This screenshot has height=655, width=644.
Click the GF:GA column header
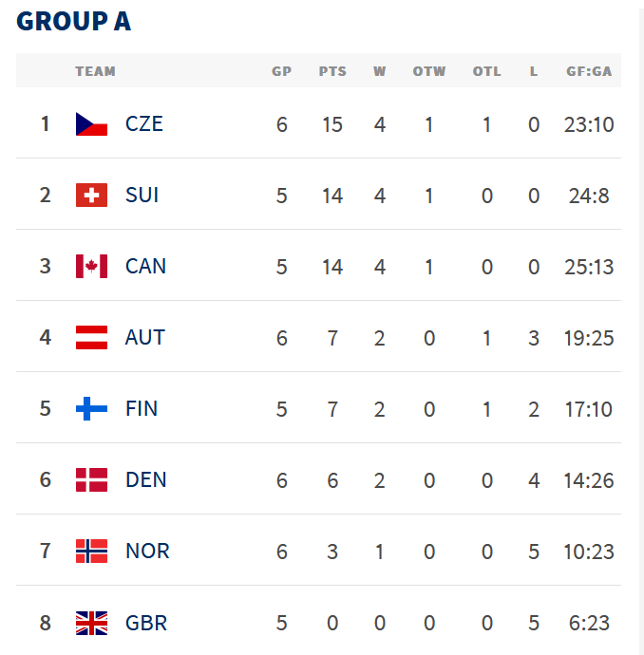pos(589,71)
